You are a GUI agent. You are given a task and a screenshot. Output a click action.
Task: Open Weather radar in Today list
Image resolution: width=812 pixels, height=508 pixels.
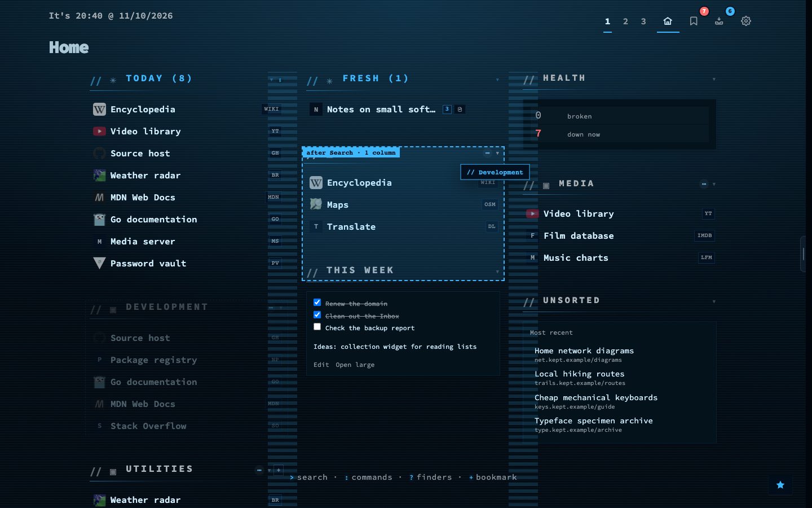(x=145, y=175)
